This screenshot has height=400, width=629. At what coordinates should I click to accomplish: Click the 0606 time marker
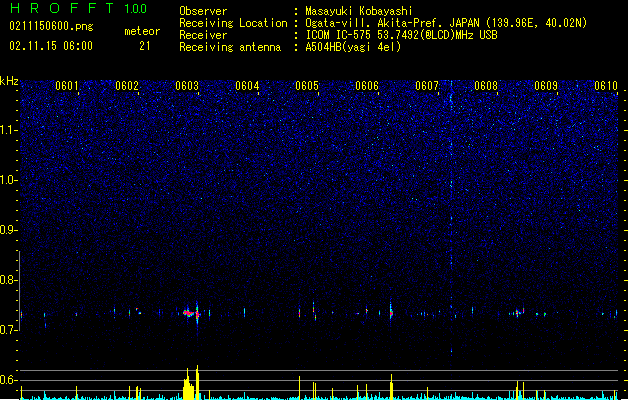(367, 86)
